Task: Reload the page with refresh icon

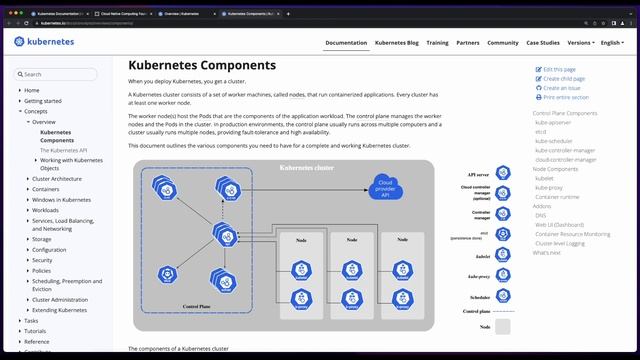Action: (27, 23)
